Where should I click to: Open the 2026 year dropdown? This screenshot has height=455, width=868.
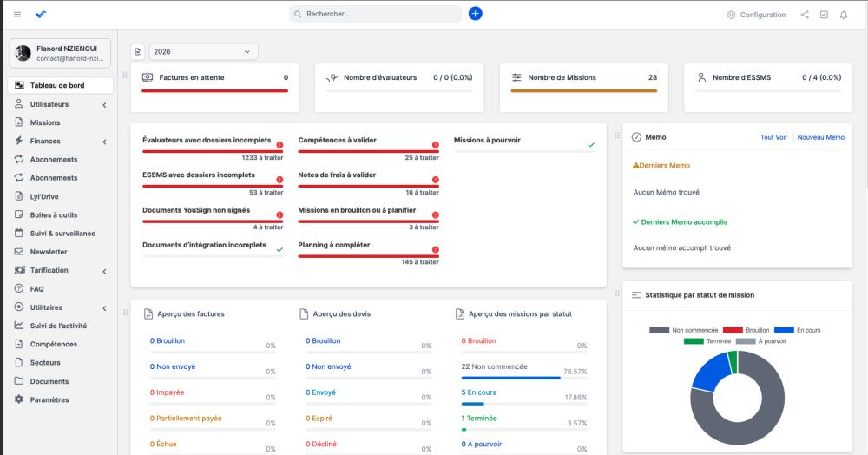(x=203, y=52)
